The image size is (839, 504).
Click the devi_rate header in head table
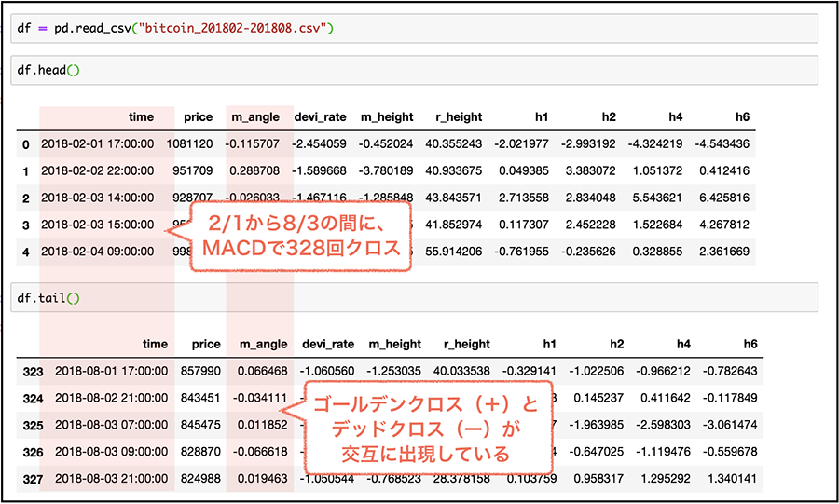(x=320, y=117)
